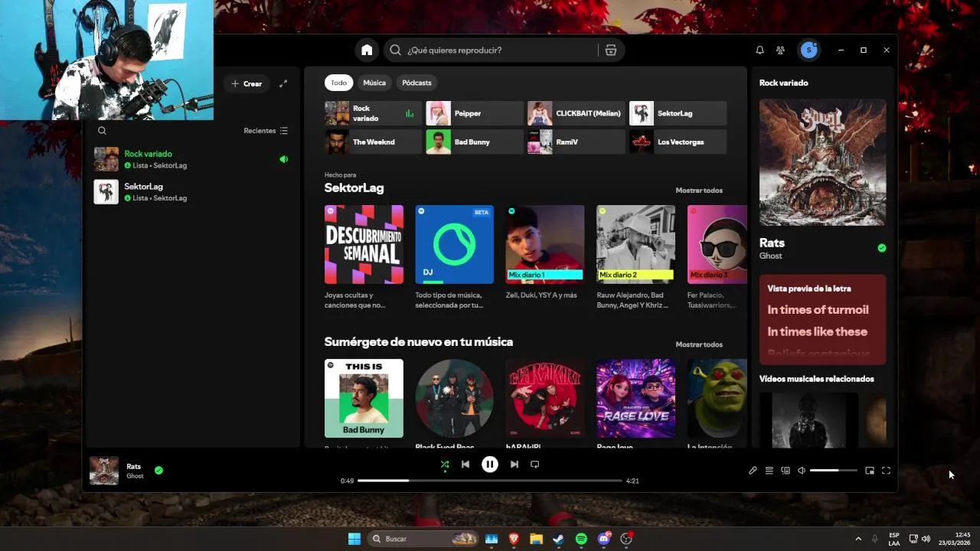
Task: Click the Windows taskbar Buscar box
Action: coord(423,539)
